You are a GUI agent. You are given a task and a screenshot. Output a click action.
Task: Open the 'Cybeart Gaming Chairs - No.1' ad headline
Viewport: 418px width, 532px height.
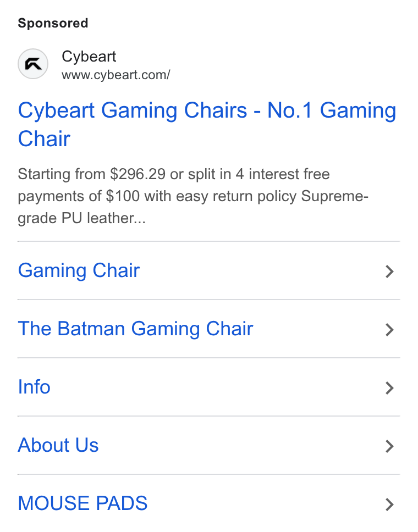(207, 125)
